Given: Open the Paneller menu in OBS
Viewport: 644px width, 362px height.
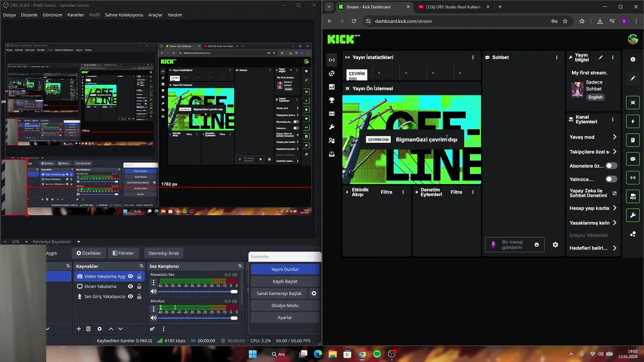Looking at the screenshot, I should pyautogui.click(x=75, y=15).
